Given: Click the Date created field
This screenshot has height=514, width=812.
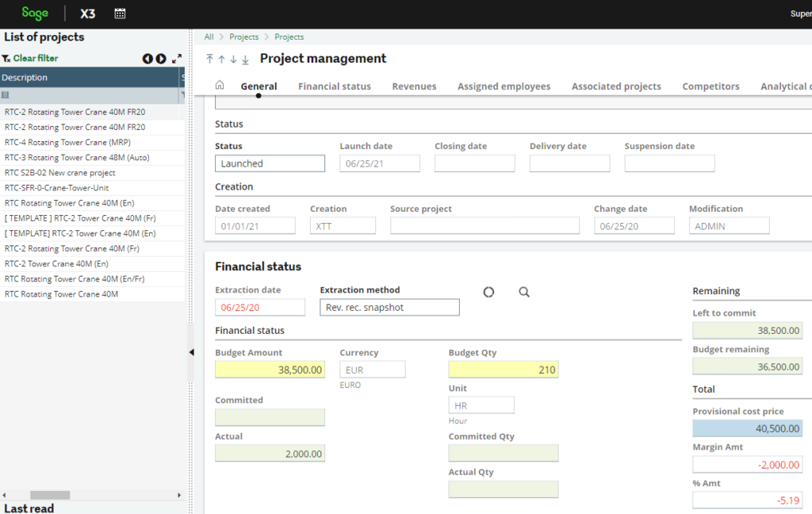Looking at the screenshot, I should click(x=255, y=225).
